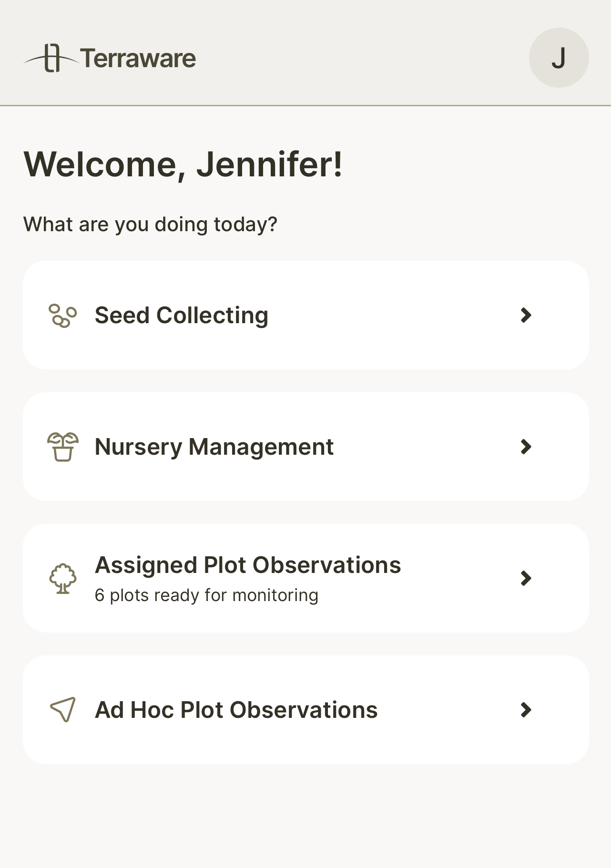Click the Terraware wordmark text

click(138, 59)
